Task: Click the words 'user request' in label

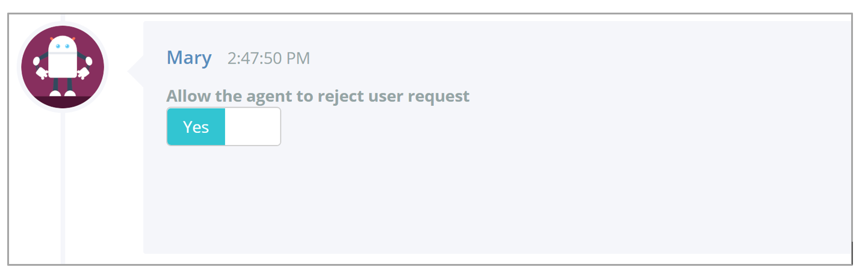Action: point(421,96)
